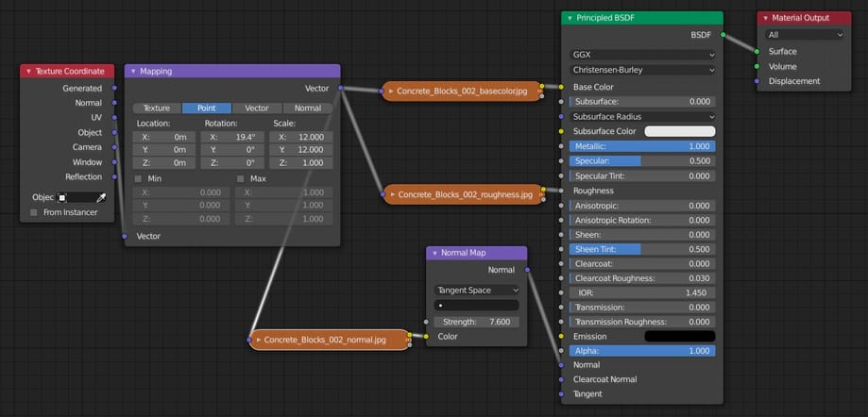Click the Transmission value field
This screenshot has height=417, width=868.
[x=642, y=308]
